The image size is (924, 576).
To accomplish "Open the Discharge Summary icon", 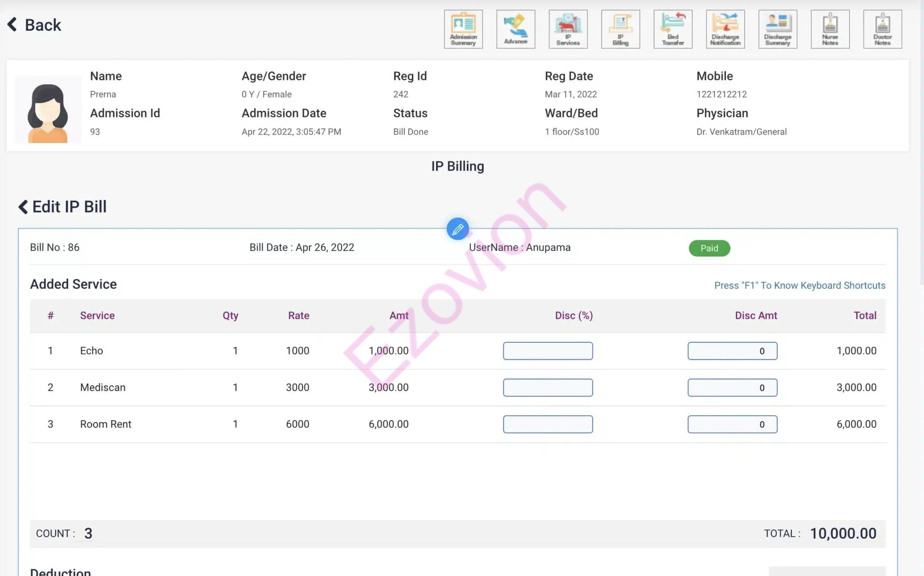I will tap(777, 29).
